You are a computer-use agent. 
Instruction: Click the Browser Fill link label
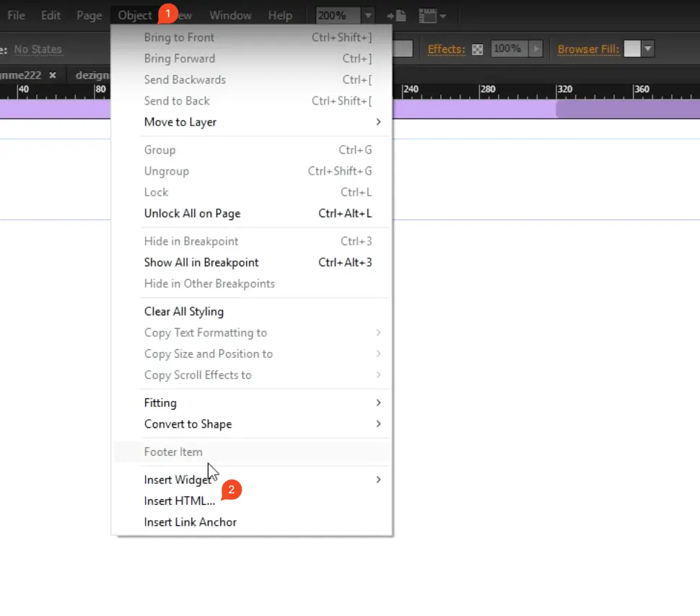click(x=588, y=49)
